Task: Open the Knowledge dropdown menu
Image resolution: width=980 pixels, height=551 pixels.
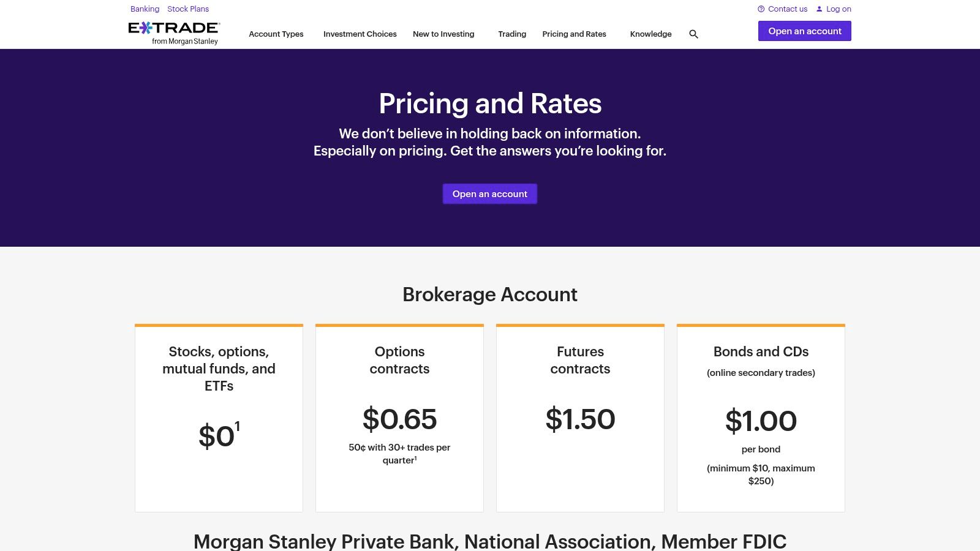Action: [x=650, y=34]
